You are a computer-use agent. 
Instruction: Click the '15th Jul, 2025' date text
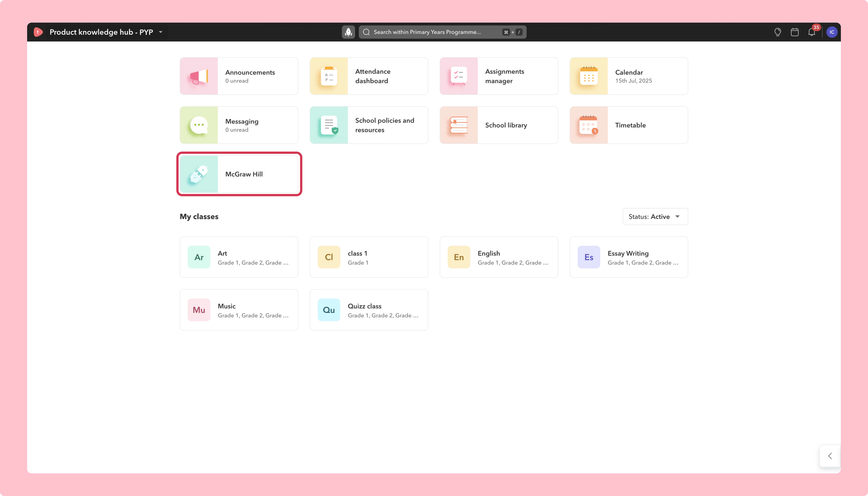[634, 81]
